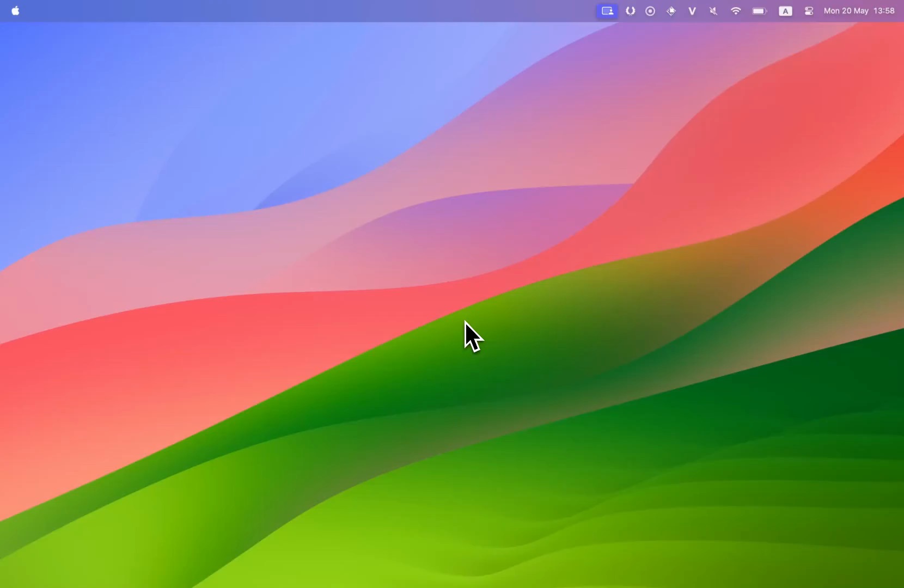The image size is (904, 588).
Task: Open the laurel wreath menu bar icon
Action: [630, 11]
